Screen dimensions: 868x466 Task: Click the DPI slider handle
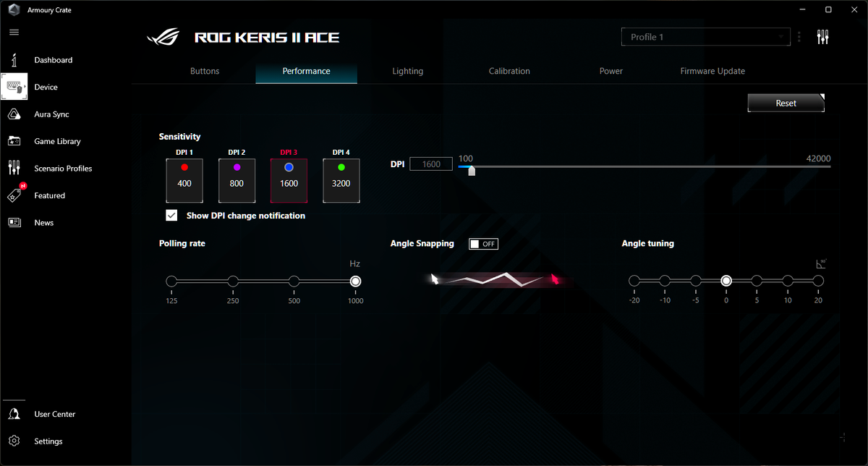point(472,171)
